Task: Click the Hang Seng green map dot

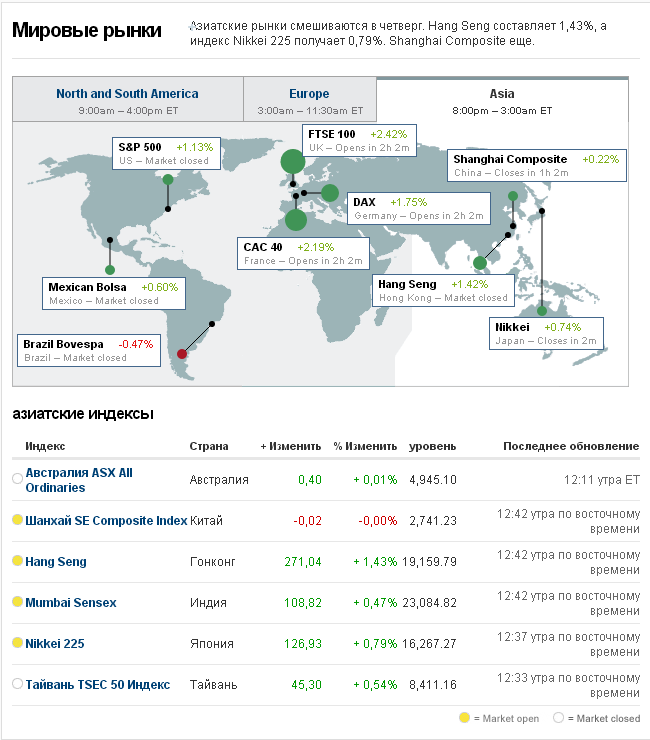Action: point(480,263)
